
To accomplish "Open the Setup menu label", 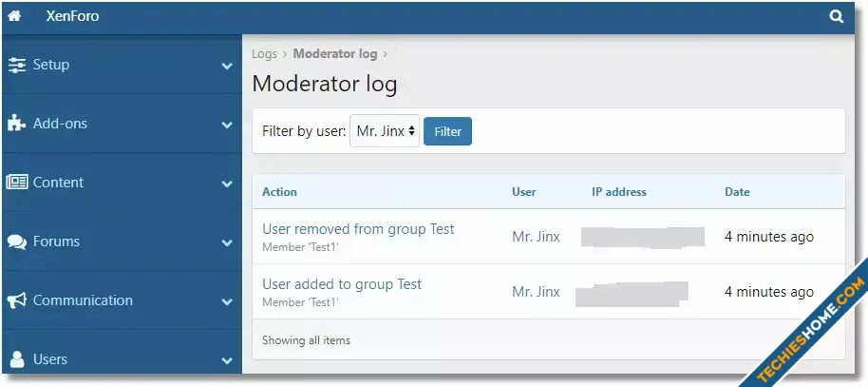I will pyautogui.click(x=51, y=65).
